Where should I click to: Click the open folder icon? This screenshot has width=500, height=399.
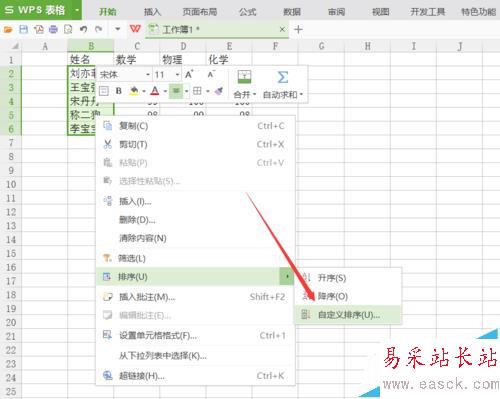point(8,29)
